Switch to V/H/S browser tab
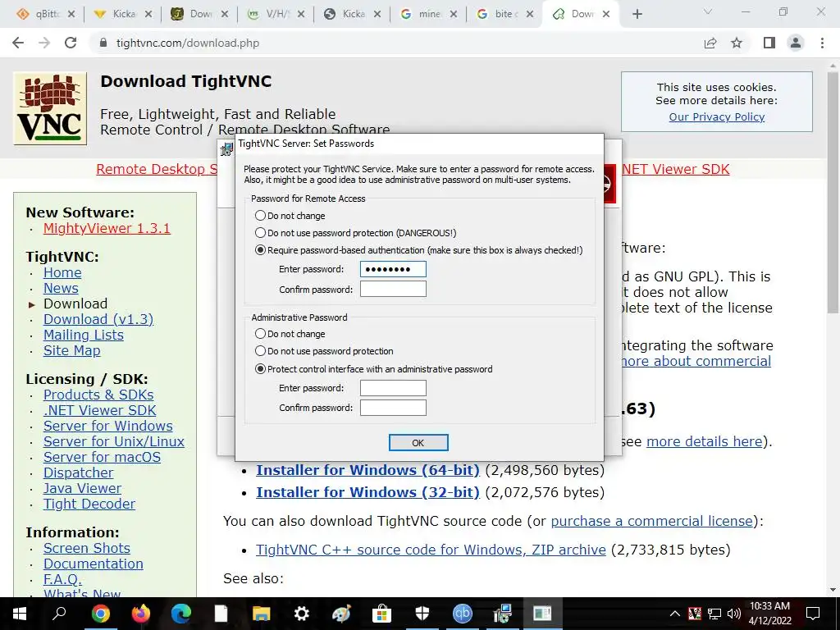 pyautogui.click(x=276, y=14)
